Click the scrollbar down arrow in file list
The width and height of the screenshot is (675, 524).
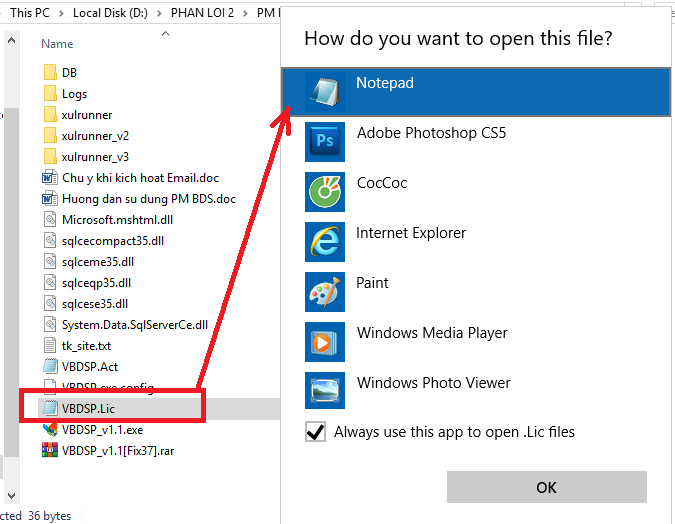[x=12, y=495]
